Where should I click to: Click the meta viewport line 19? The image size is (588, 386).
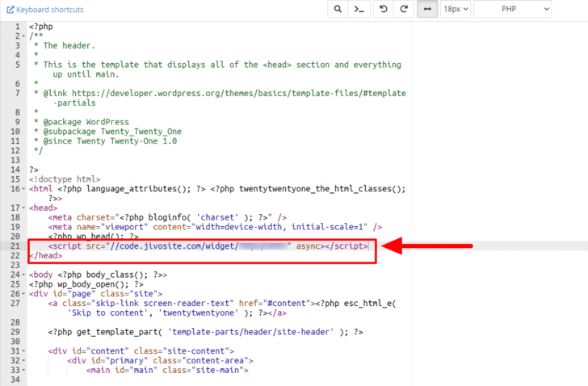coord(215,227)
